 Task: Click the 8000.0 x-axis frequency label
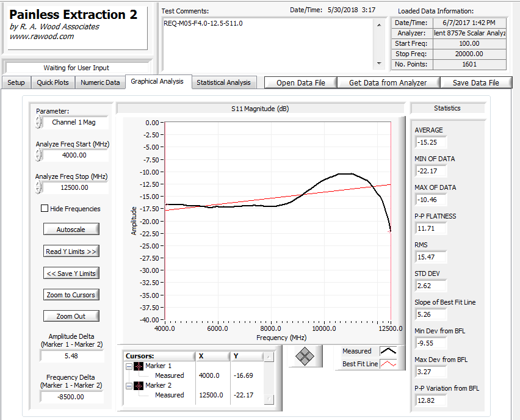(270, 328)
